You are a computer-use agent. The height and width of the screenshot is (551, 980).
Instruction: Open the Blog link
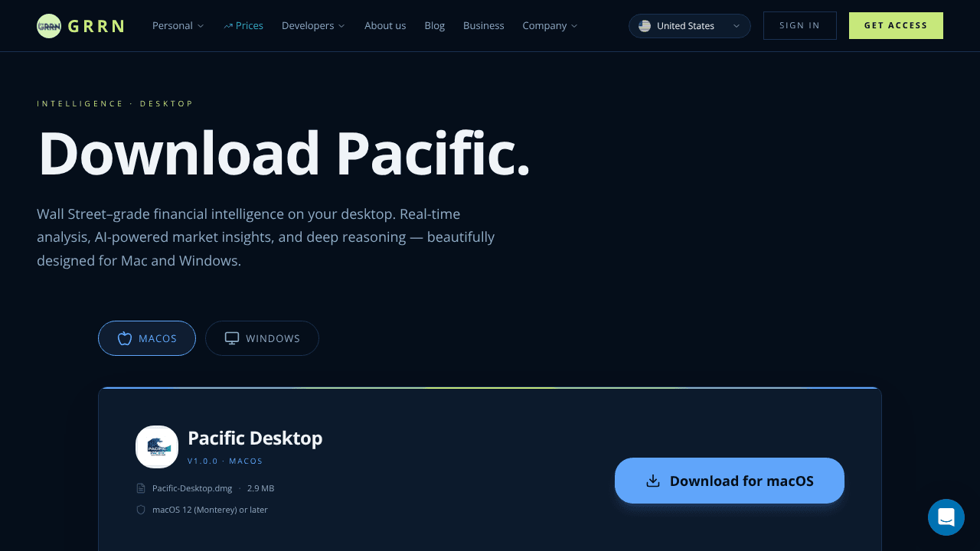(435, 26)
